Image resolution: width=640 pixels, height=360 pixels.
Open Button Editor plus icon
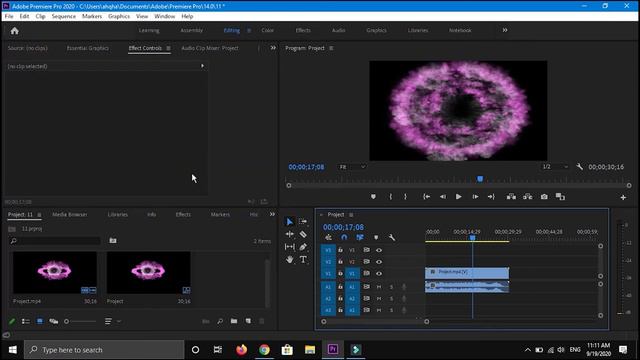point(623,198)
